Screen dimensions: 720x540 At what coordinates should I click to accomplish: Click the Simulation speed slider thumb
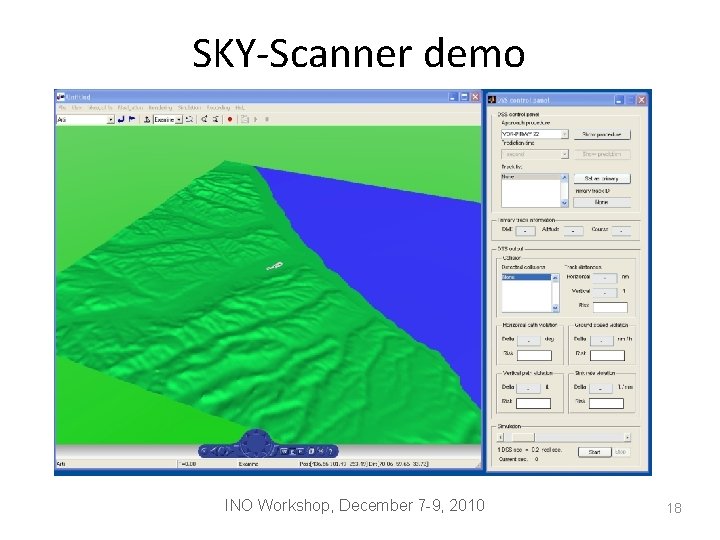pyautogui.click(x=523, y=437)
